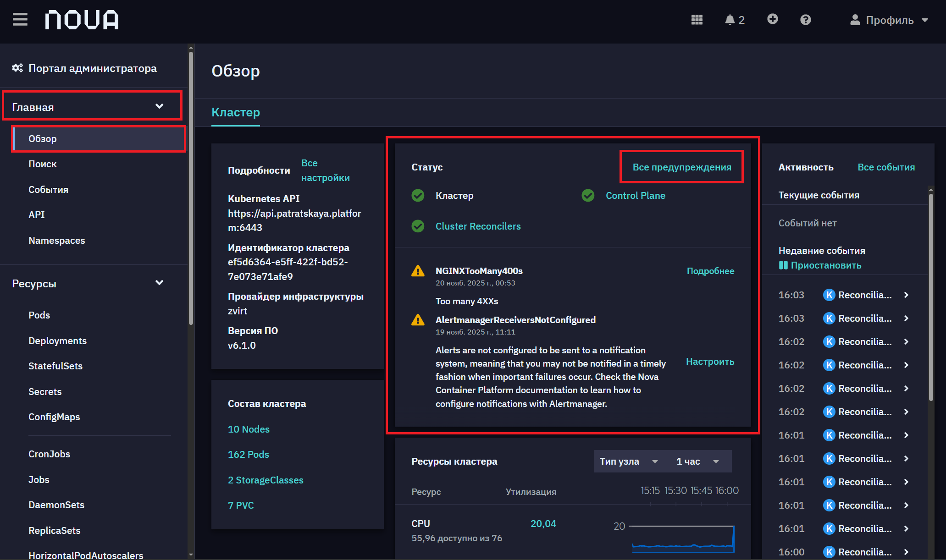Click the cluster identifier value ef5d6364
The image size is (946, 560).
coord(288,269)
